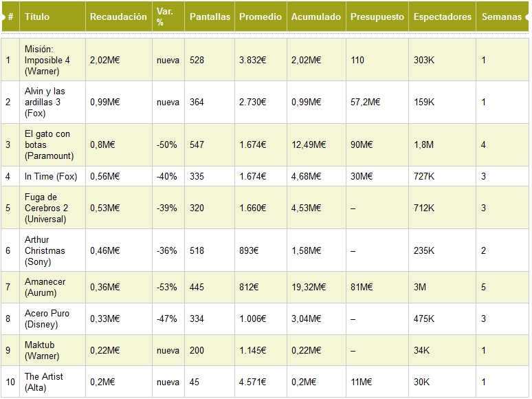Sort by the Recaudación column header
Image resolution: width=532 pixels, height=399 pixels.
[x=118, y=17]
